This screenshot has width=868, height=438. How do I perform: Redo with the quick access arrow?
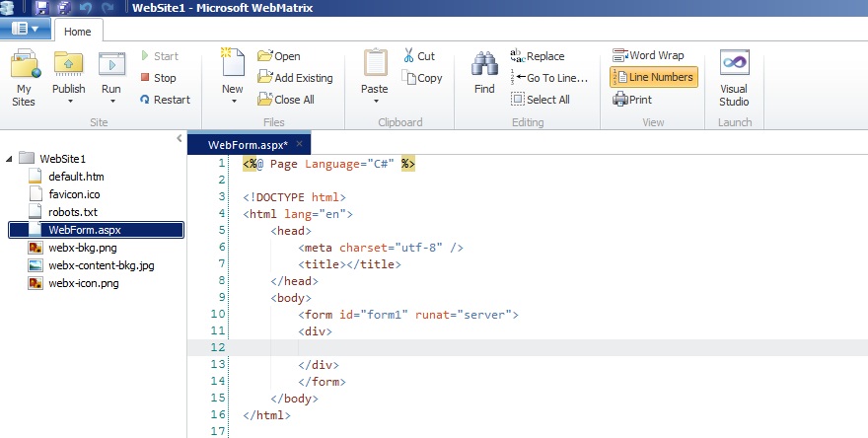coord(108,8)
